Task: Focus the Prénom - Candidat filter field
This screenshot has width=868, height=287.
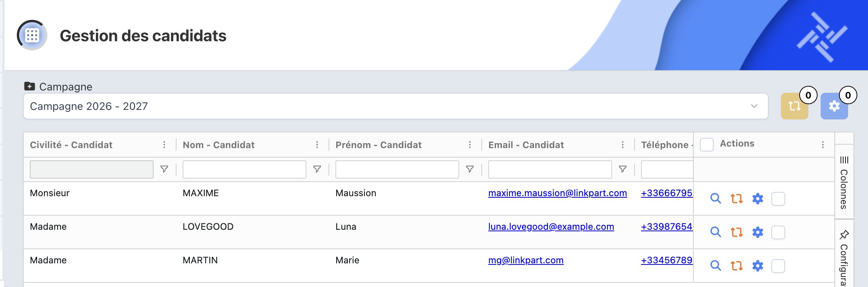Action: (397, 169)
